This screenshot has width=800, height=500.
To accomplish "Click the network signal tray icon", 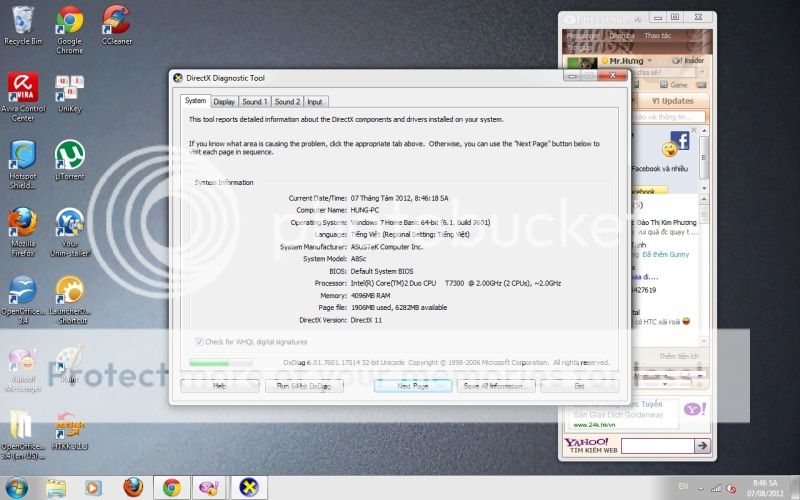I will click(x=717, y=488).
